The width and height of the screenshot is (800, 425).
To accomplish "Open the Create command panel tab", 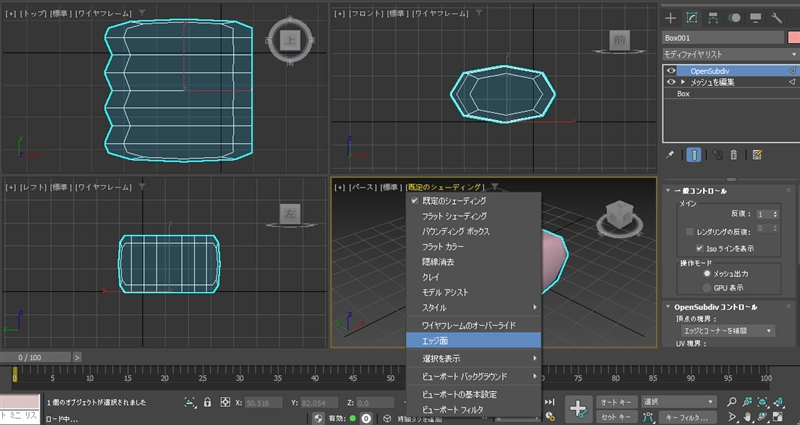I will click(670, 18).
